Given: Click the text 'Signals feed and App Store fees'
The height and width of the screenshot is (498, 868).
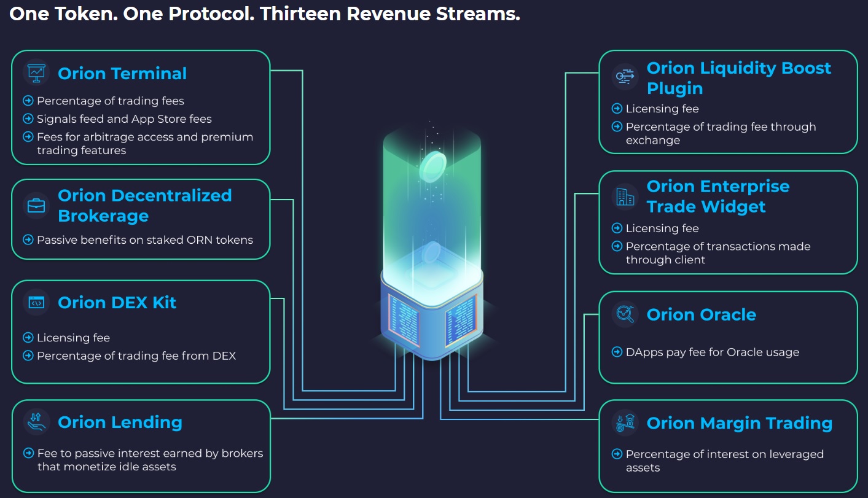Looking at the screenshot, I should pyautogui.click(x=124, y=119).
